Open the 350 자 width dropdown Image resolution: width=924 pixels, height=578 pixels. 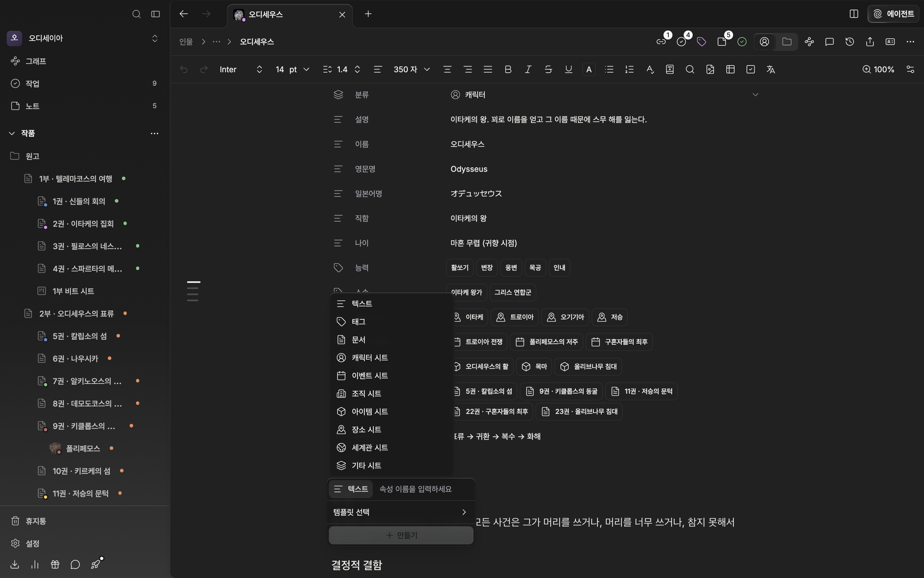click(x=412, y=69)
